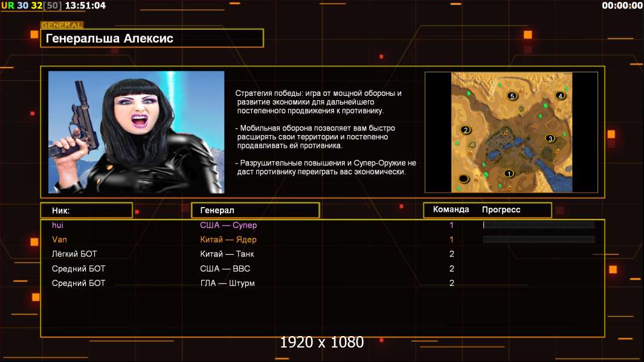Click team number 2 in Лёгкий БОТ row
The height and width of the screenshot is (362, 644).
coord(452,254)
